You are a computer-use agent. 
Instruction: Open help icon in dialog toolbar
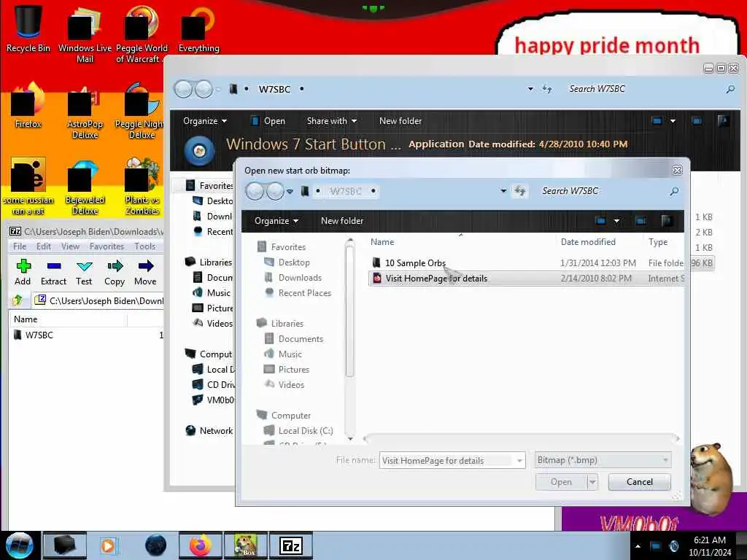[x=667, y=220]
